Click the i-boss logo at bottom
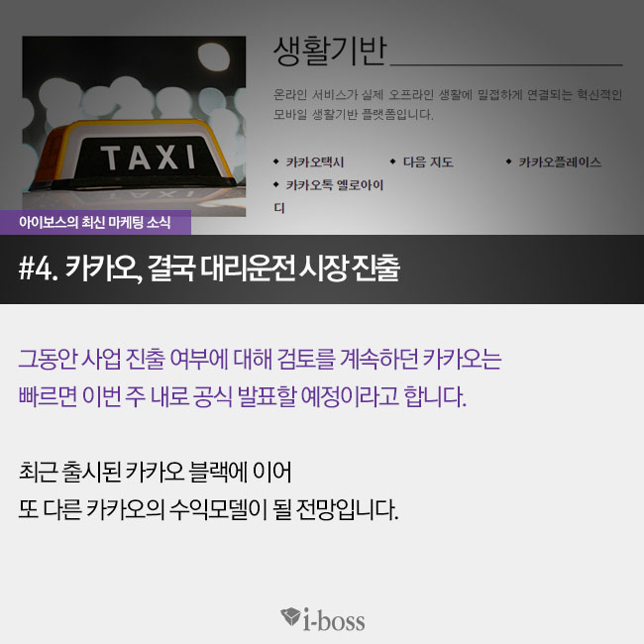This screenshot has width=644, height=644. 322,619
